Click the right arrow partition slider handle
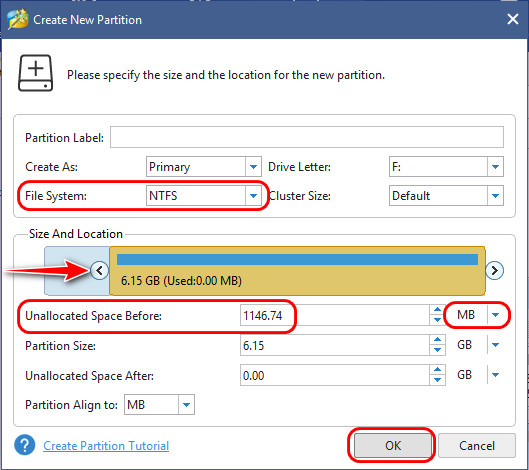Image resolution: width=529 pixels, height=470 pixels. [494, 271]
